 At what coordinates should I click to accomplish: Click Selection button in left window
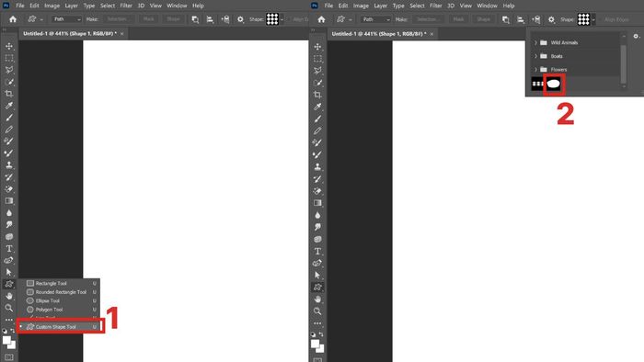(x=119, y=19)
